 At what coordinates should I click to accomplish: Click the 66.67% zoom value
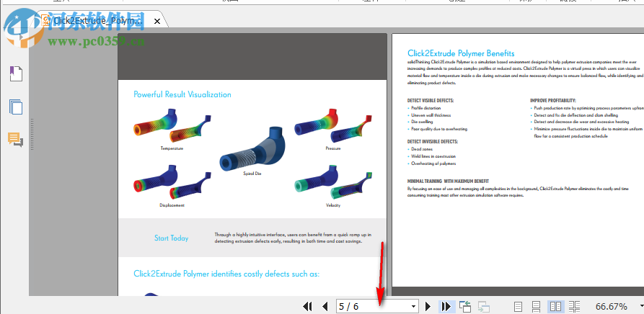point(611,306)
